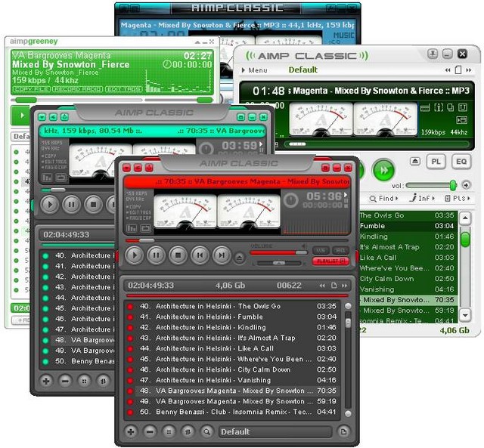Open the teal window's top-left dropdown menu button
The width and height of the screenshot is (484, 448).
click(42, 117)
